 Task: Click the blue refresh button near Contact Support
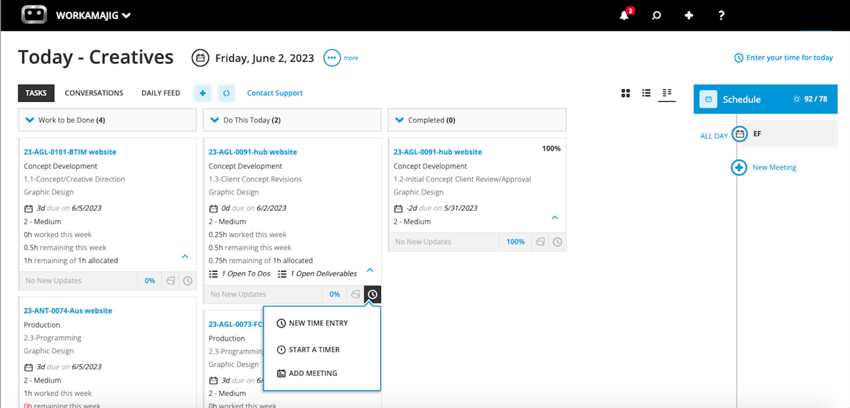click(227, 93)
